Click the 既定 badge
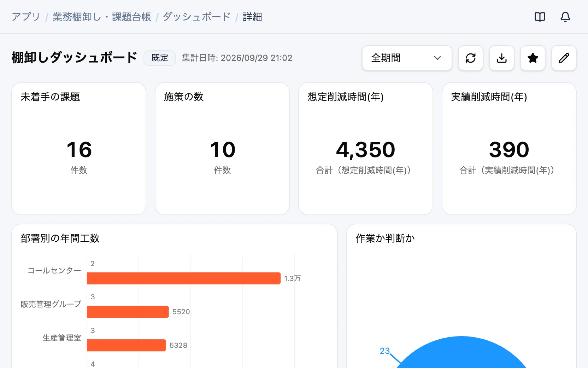 (x=160, y=58)
